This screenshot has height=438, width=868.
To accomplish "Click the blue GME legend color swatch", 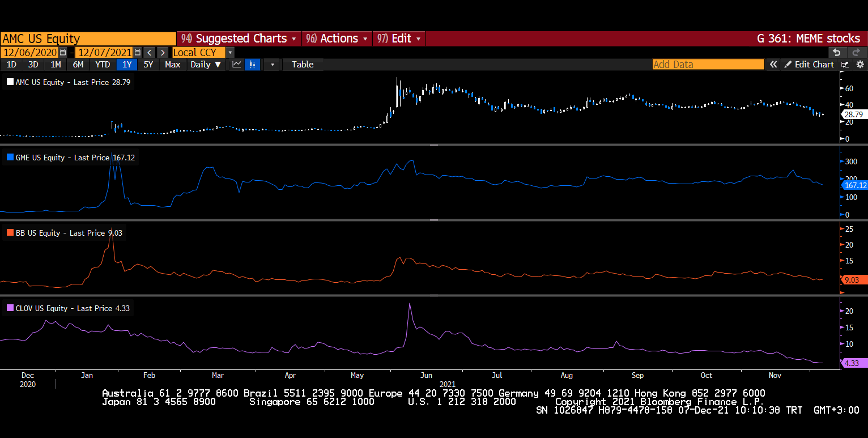I will [x=10, y=158].
